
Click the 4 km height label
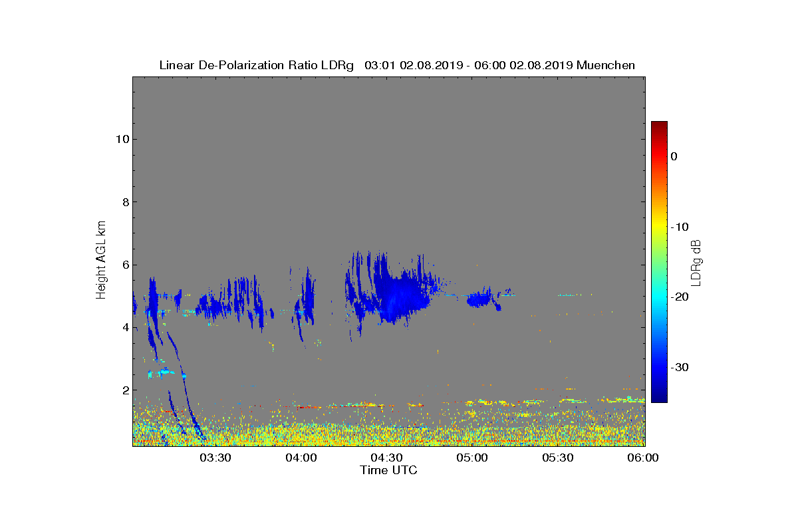tap(124, 327)
